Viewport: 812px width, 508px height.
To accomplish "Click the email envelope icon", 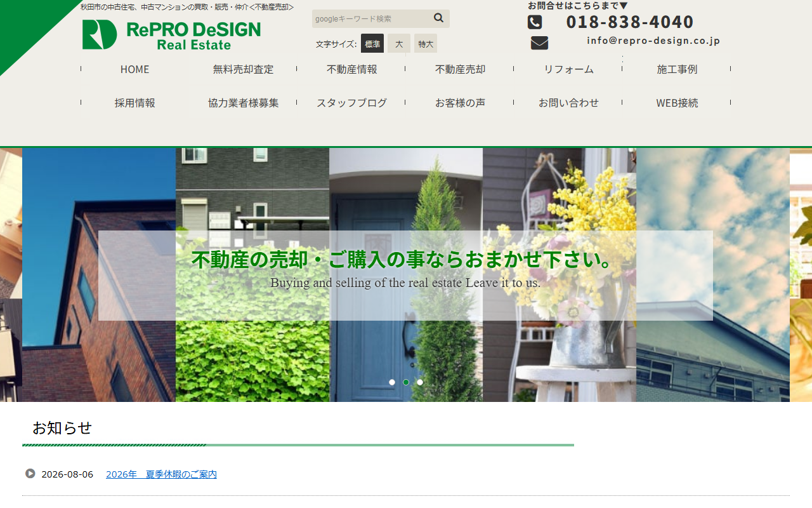I will click(539, 43).
